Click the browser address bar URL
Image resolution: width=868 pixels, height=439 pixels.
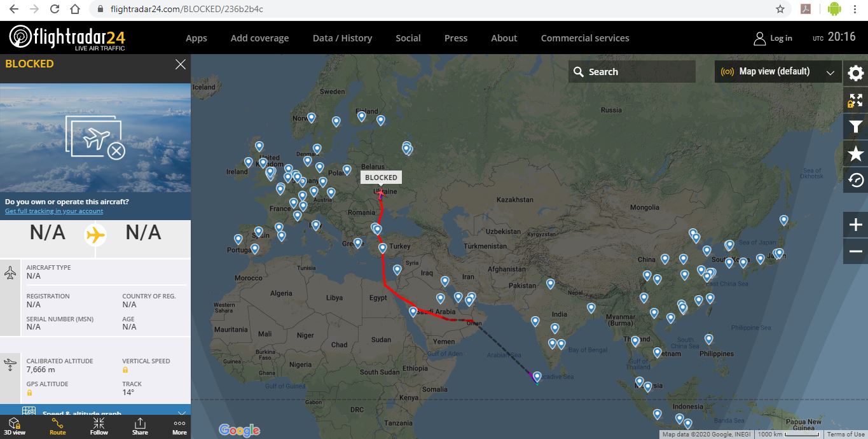tap(186, 10)
